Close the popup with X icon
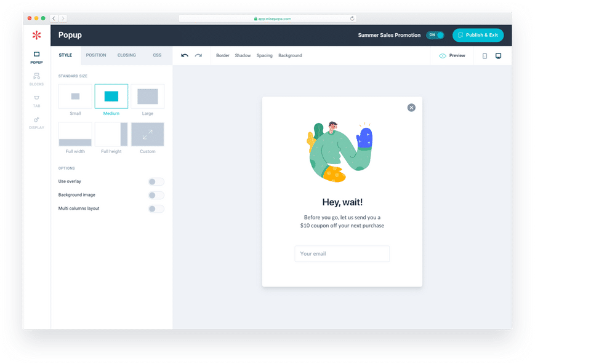The image size is (591, 364). pos(411,108)
